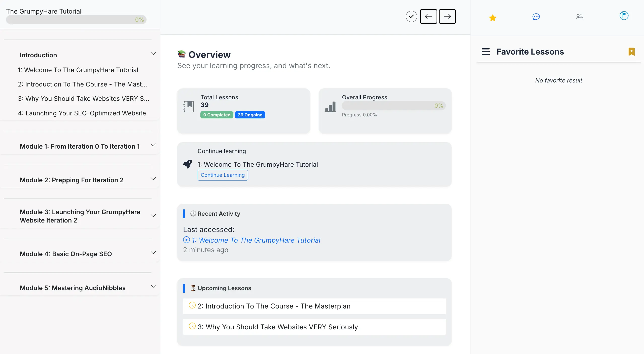Click the rocket icon in Continue learning

(187, 164)
